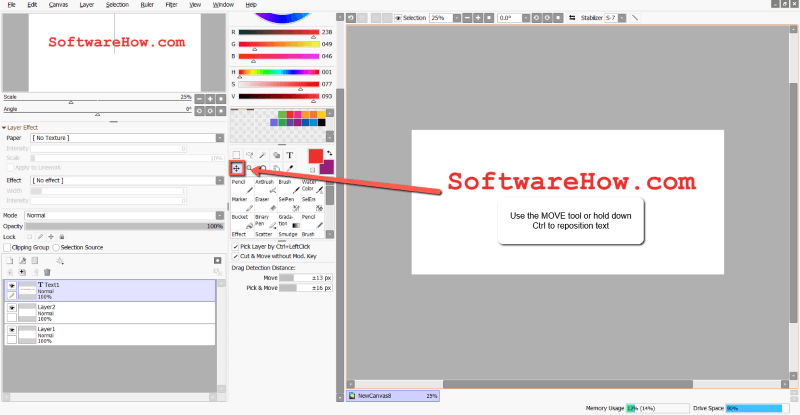This screenshot has height=415, width=800.
Task: Open the Filter menu
Action: click(x=171, y=5)
